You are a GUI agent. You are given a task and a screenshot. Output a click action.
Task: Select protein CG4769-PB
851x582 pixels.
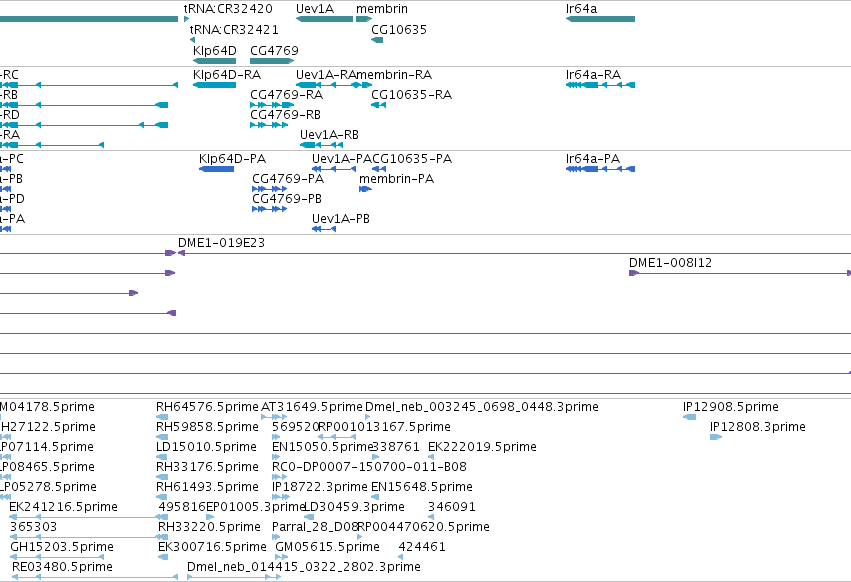269,209
